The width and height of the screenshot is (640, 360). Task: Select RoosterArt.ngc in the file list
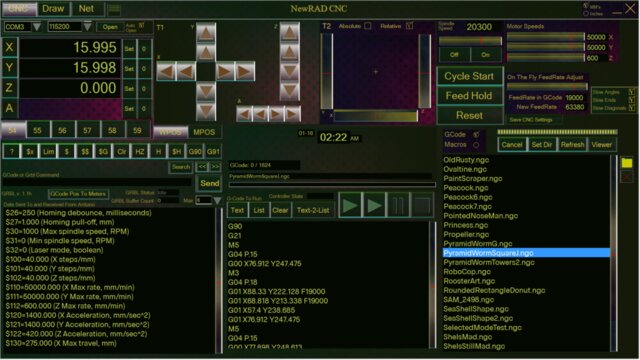coord(469,281)
